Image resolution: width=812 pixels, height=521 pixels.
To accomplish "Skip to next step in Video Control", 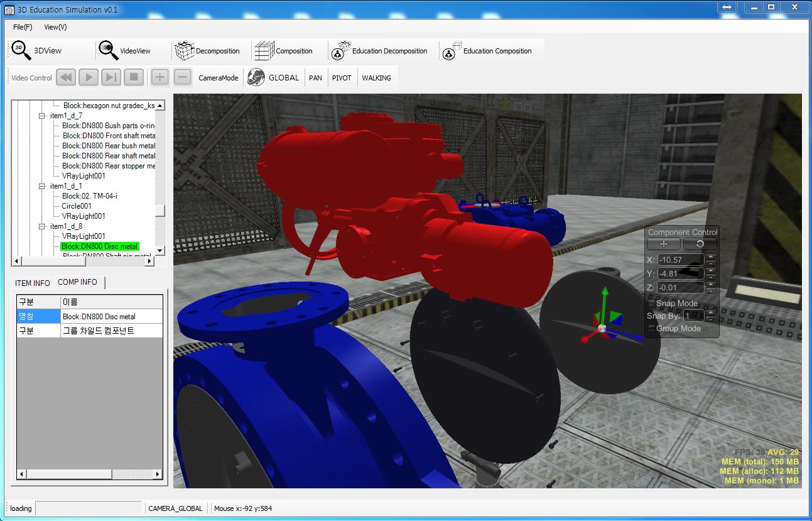I will (111, 77).
